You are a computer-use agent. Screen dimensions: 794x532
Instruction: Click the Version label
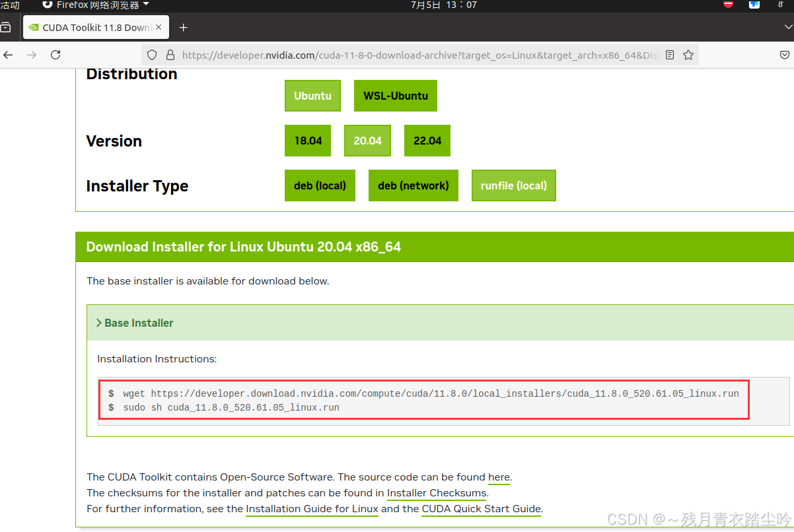[x=114, y=141]
